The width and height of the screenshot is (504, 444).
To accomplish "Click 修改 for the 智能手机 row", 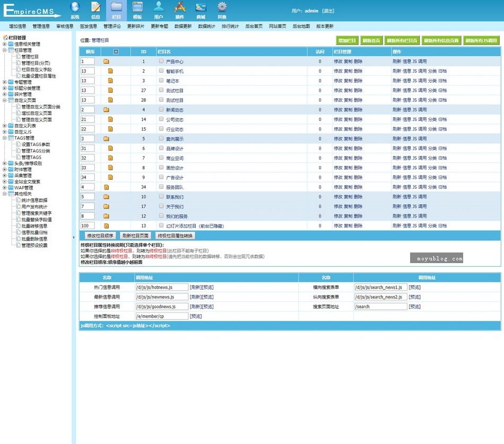I will click(338, 71).
